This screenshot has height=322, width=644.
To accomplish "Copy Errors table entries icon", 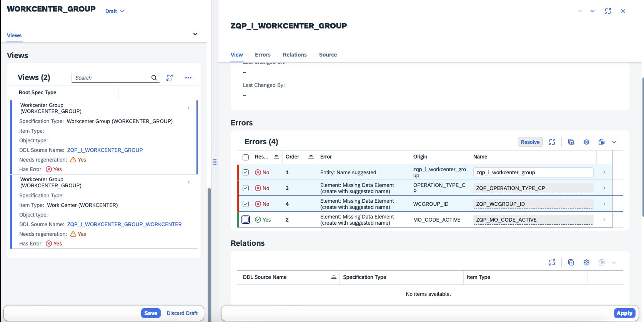I will [x=571, y=142].
